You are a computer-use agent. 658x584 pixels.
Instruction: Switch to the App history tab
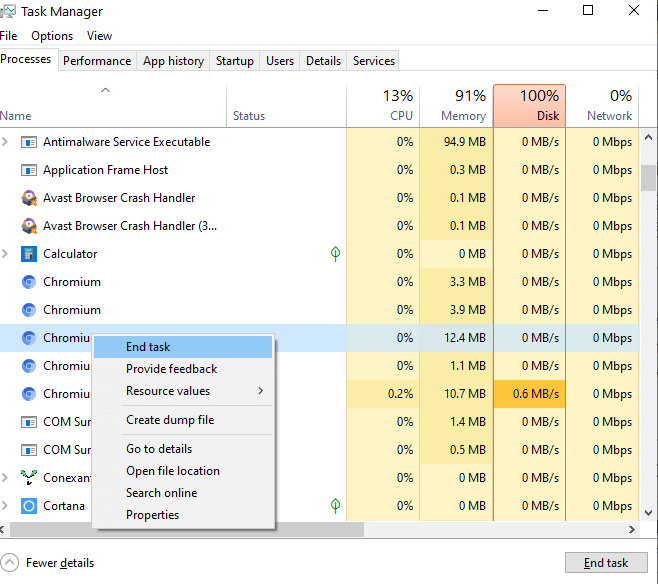click(x=173, y=61)
